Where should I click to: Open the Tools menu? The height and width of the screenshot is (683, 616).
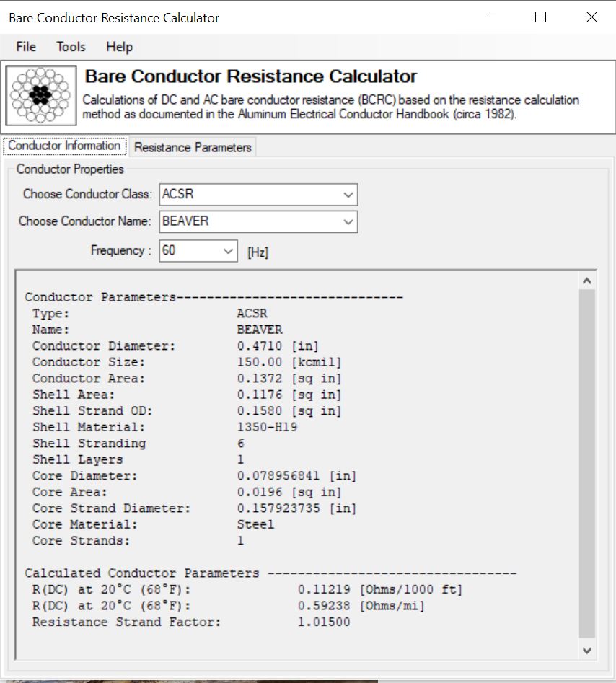71,47
